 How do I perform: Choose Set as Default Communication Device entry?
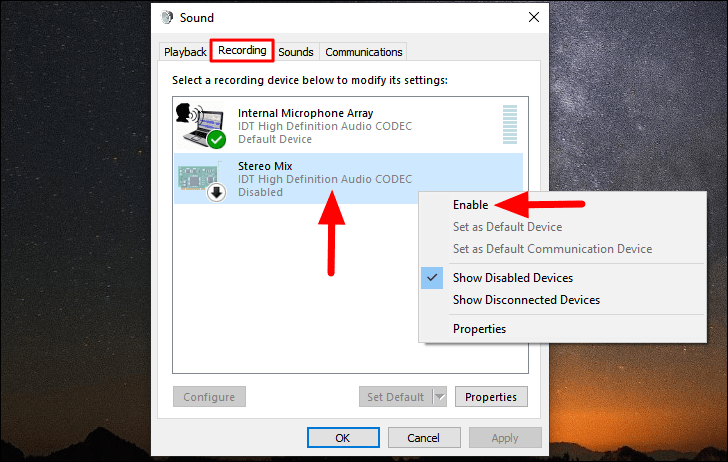click(x=552, y=249)
